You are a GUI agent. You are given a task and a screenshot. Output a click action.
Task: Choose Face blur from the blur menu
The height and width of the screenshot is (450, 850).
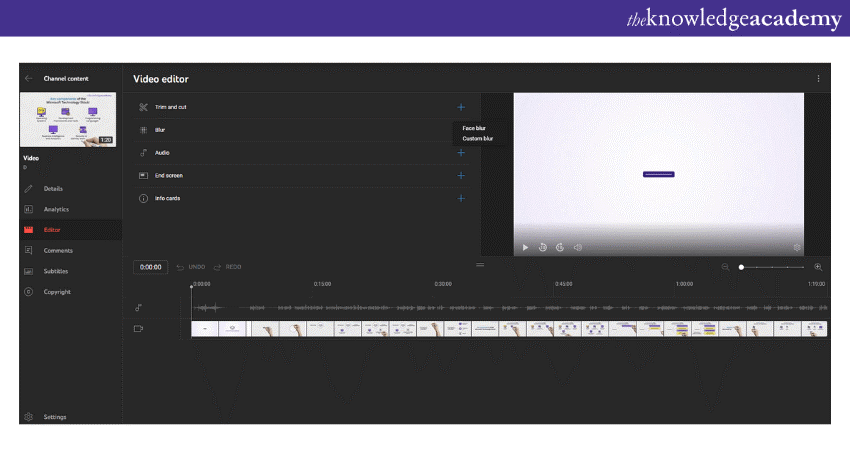474,128
